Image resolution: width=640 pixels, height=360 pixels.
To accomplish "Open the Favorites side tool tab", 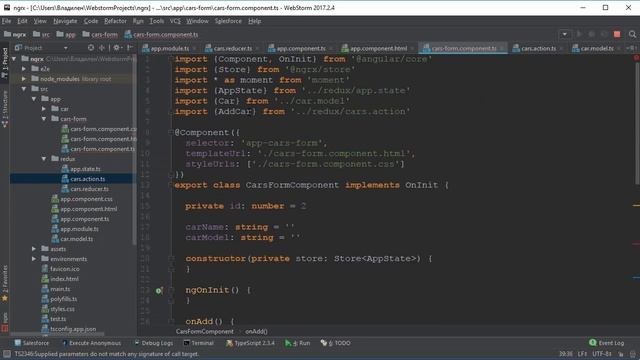I will tap(5, 284).
